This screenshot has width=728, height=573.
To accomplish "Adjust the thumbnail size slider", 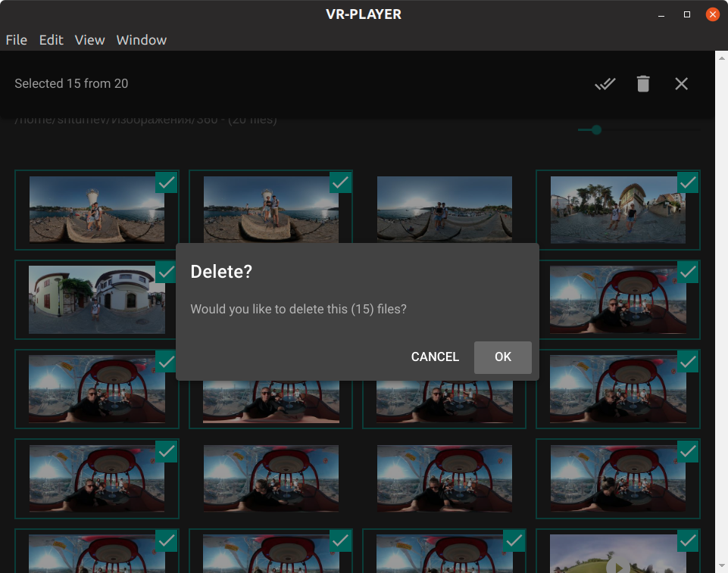I will 595,129.
